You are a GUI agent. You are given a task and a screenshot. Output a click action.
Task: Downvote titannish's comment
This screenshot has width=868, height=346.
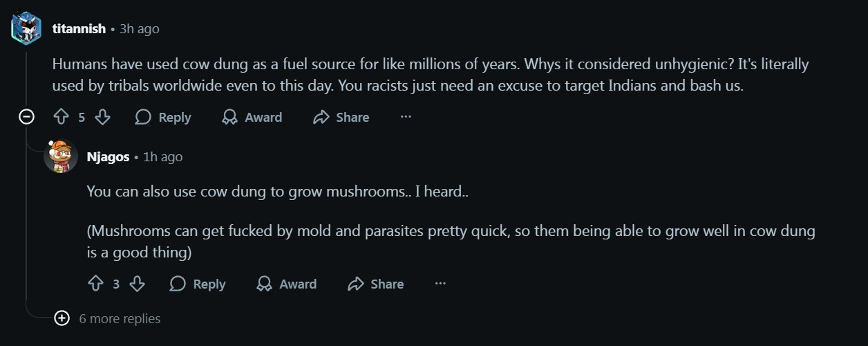pyautogui.click(x=102, y=117)
